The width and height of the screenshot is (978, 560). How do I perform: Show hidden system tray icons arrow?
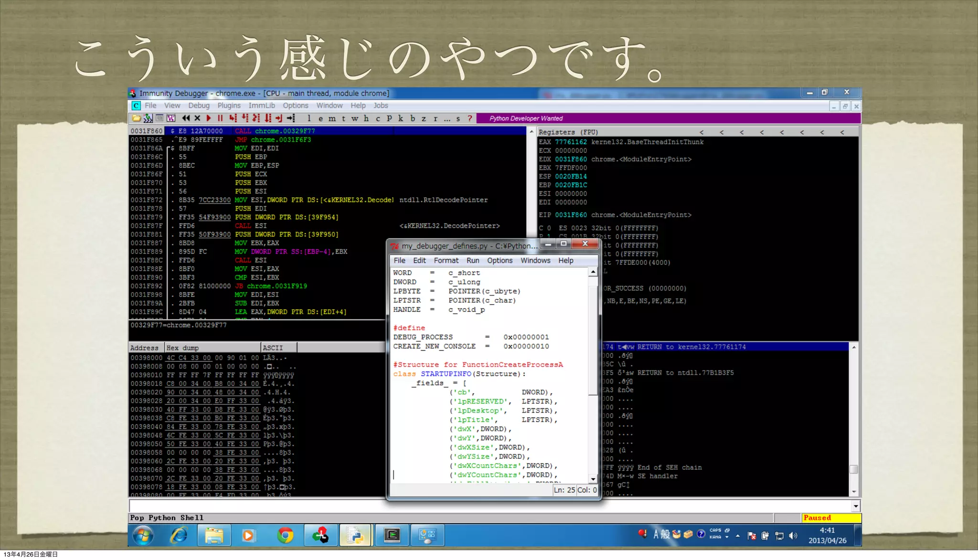[x=738, y=536]
